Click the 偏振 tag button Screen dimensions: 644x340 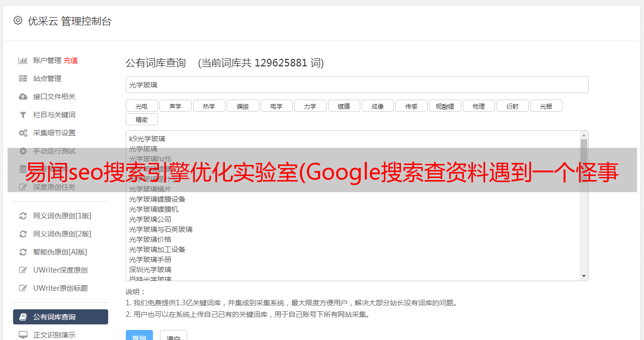[243, 106]
